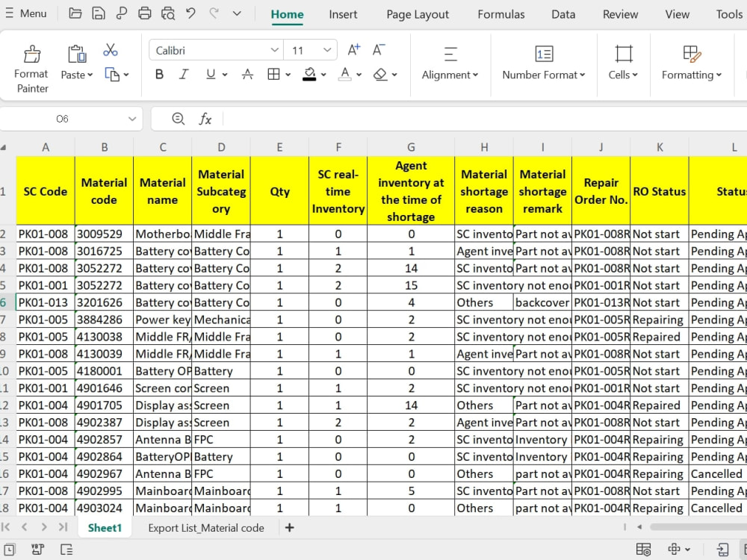Open the file folder icon
Screen dimensions: 747x560
point(75,13)
